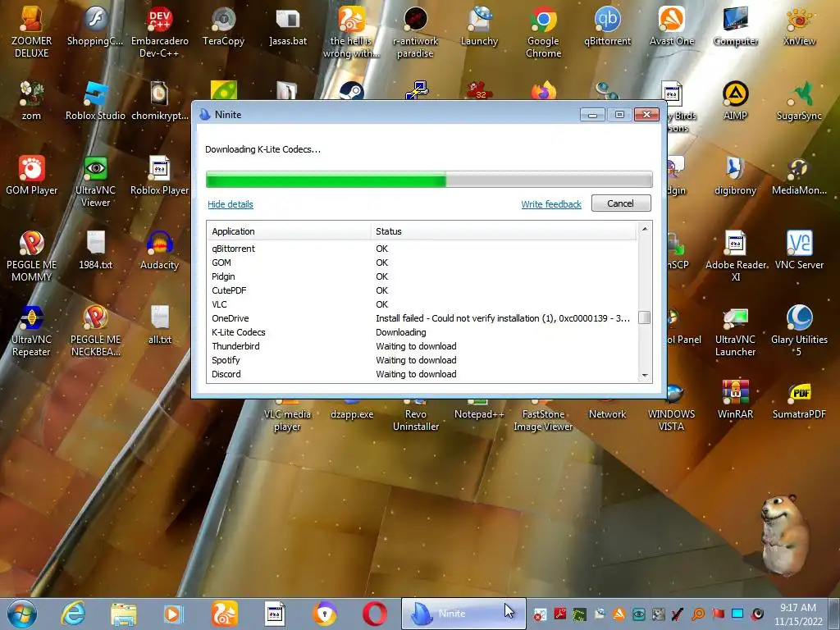Select the Roblox Player desktop icon
This screenshot has width=840, height=630.
tap(160, 176)
